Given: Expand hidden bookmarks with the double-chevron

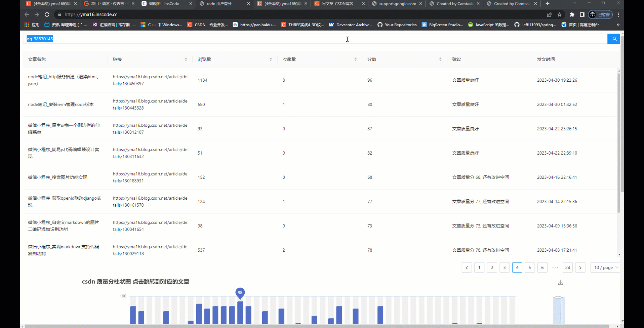Looking at the screenshot, I should [618, 25].
